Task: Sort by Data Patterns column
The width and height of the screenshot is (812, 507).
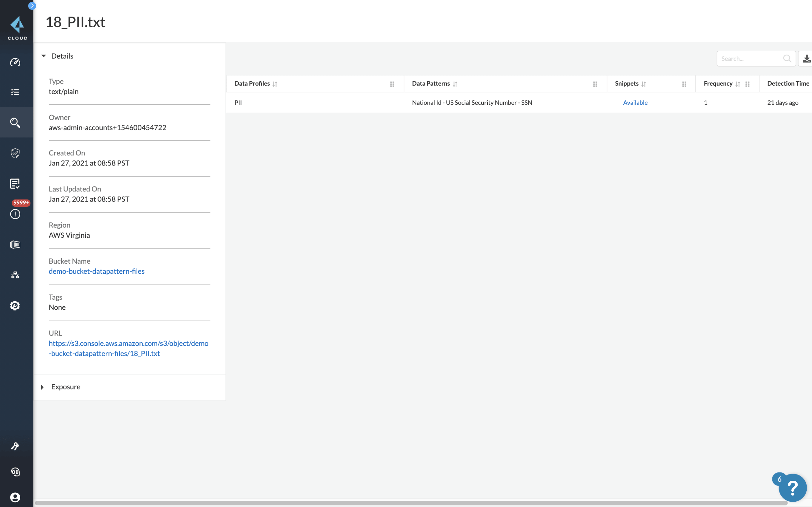Action: click(x=456, y=84)
